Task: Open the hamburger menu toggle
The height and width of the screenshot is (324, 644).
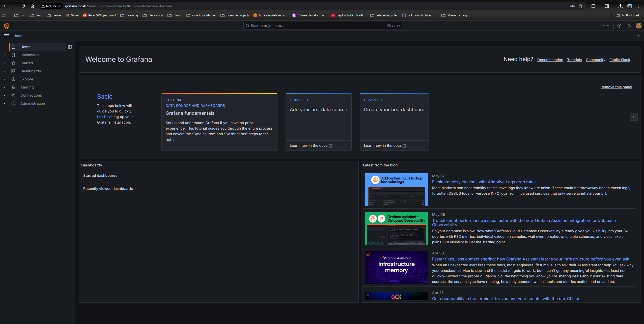Action: point(6,36)
